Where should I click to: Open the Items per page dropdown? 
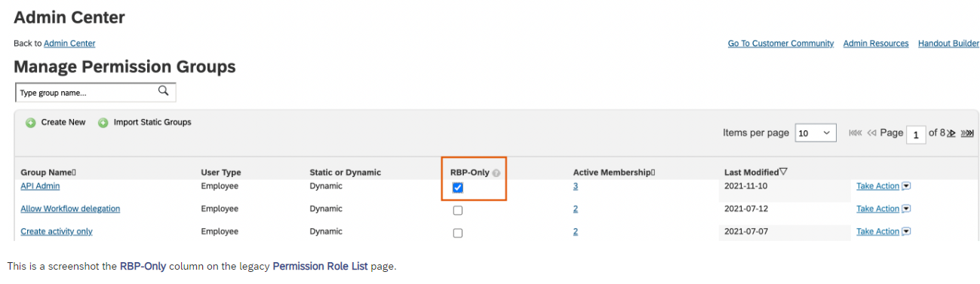click(815, 133)
